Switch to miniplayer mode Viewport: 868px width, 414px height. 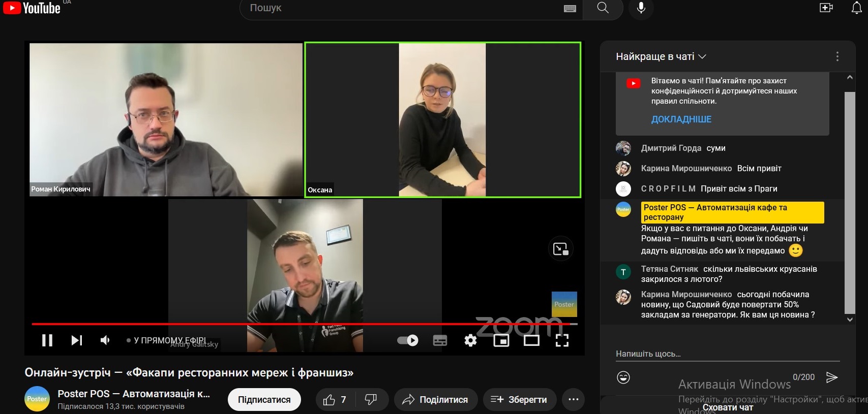click(501, 340)
